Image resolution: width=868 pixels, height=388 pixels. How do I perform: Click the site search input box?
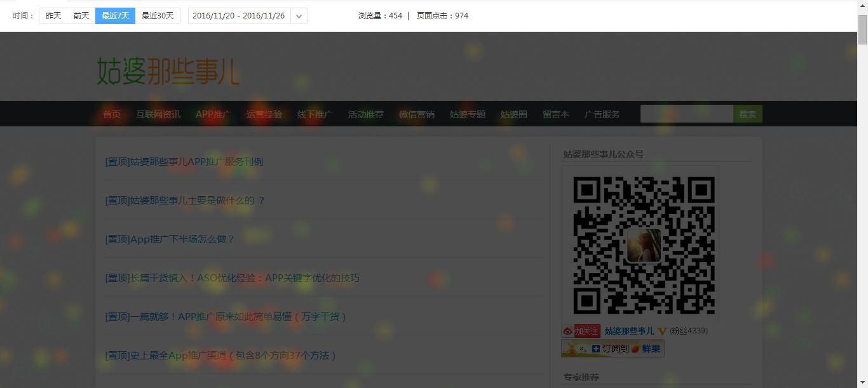(x=687, y=114)
